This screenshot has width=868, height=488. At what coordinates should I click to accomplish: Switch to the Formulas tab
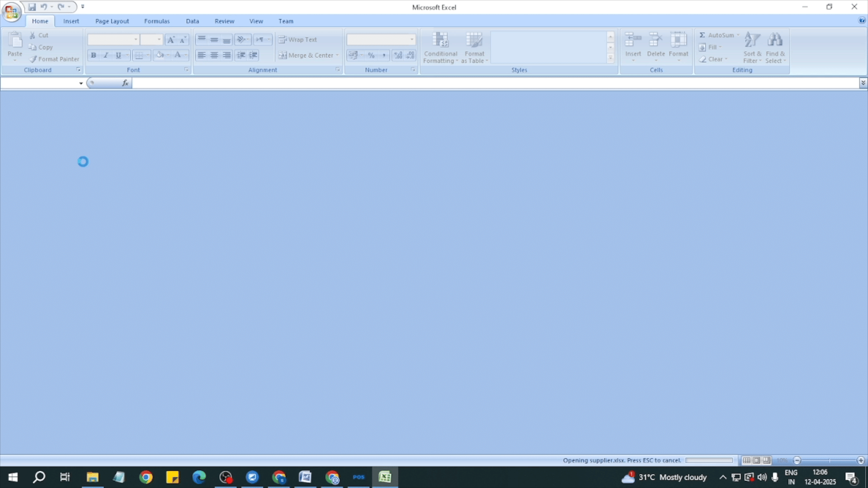coord(157,21)
